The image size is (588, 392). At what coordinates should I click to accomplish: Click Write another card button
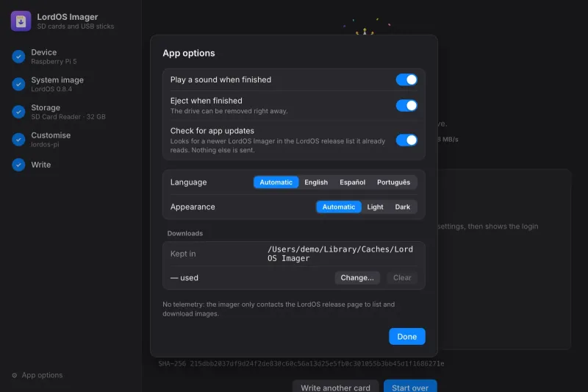click(335, 386)
